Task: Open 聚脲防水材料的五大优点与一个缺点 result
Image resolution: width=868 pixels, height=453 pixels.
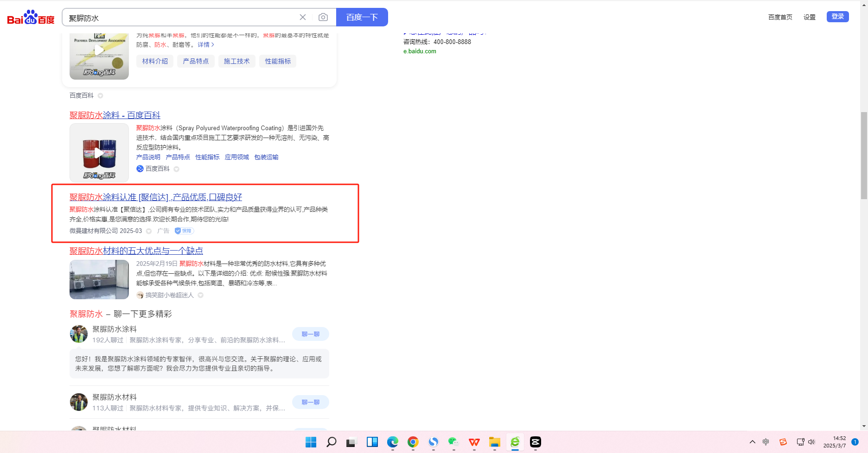Action: coord(136,251)
